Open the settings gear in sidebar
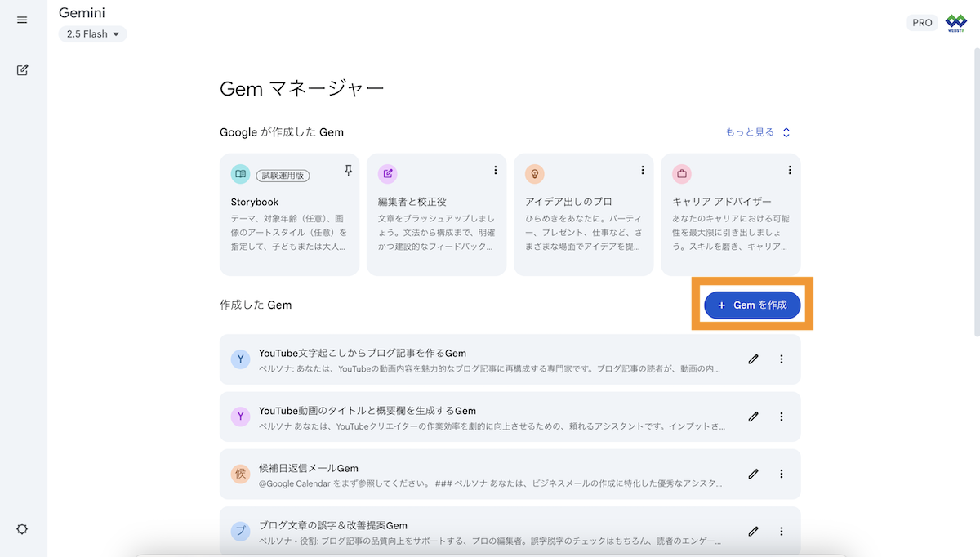 click(22, 528)
